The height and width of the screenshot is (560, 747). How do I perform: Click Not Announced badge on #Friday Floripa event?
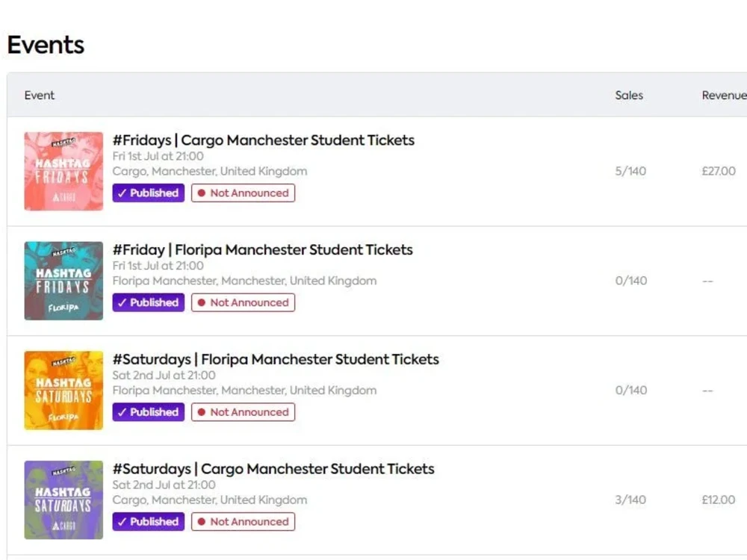pos(243,302)
